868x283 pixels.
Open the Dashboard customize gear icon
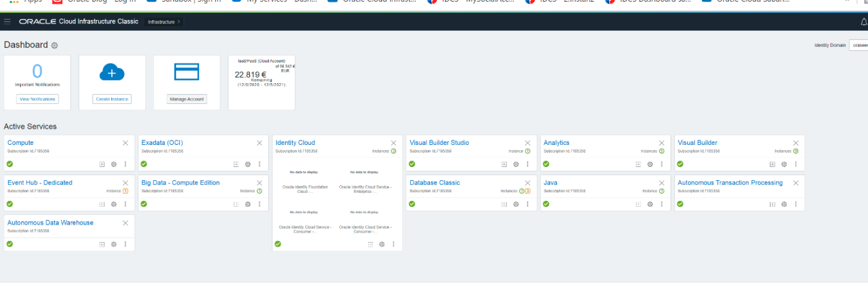(x=55, y=45)
